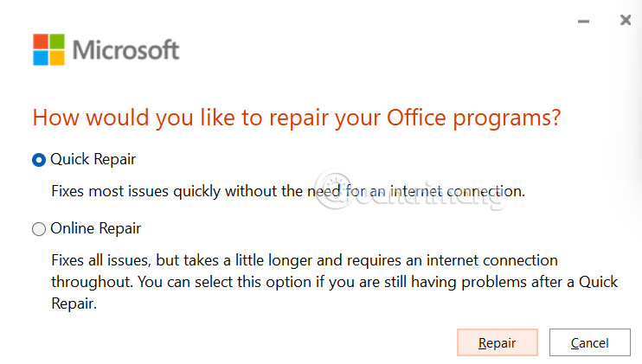Click the Microsoft wordmark text
The width and height of the screenshot is (642, 364).
[126, 50]
